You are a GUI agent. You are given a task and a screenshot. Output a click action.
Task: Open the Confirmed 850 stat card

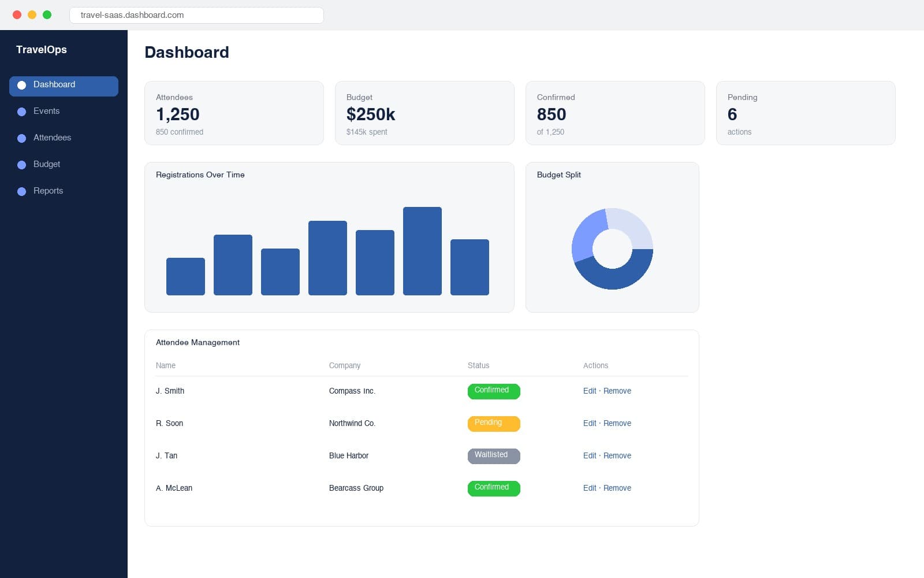(x=615, y=113)
